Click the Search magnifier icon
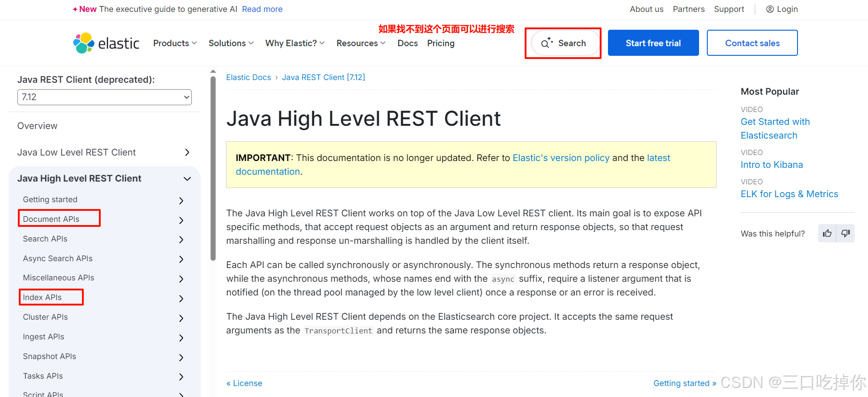Screen dimensions: 868x397 tap(547, 43)
